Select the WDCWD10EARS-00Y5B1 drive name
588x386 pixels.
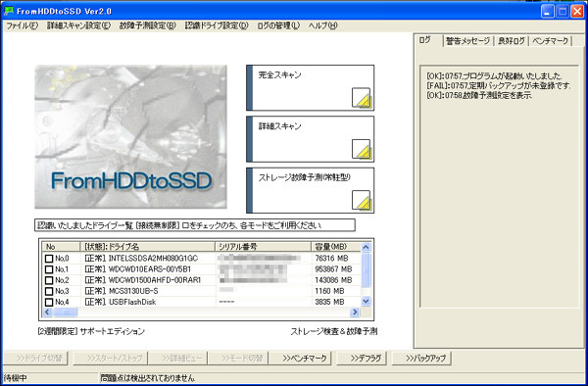point(150,269)
